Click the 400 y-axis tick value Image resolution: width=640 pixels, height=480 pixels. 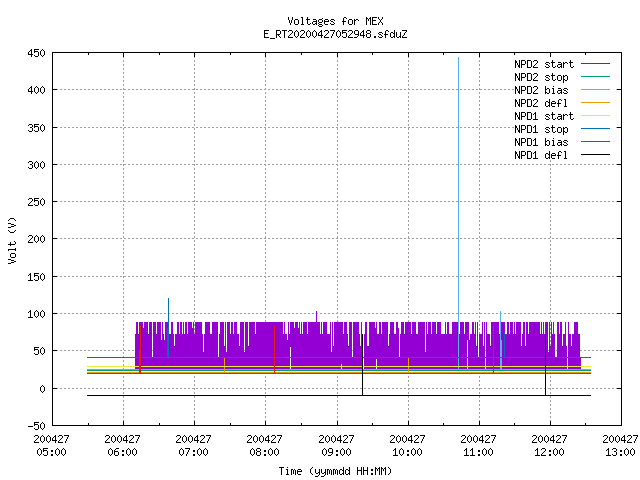coord(36,90)
